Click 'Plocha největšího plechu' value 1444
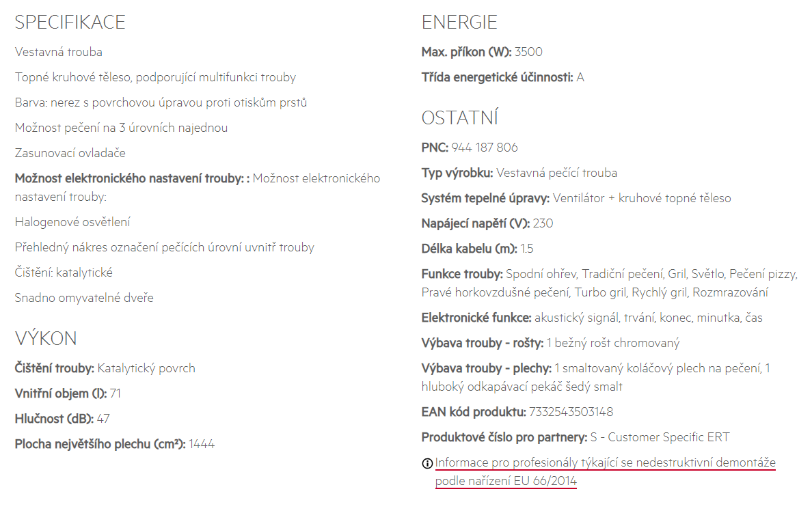Viewport: 812px width, 513px height. click(x=202, y=444)
